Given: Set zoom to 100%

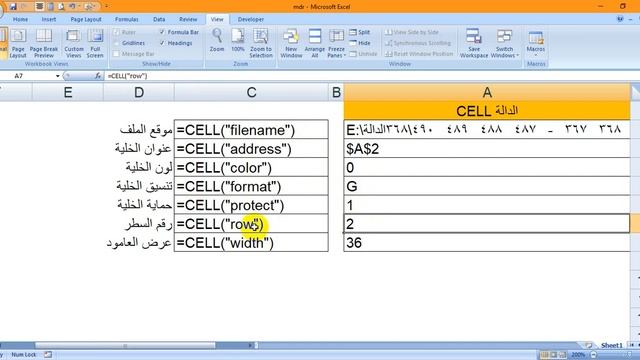Looking at the screenshot, I should point(238,41).
